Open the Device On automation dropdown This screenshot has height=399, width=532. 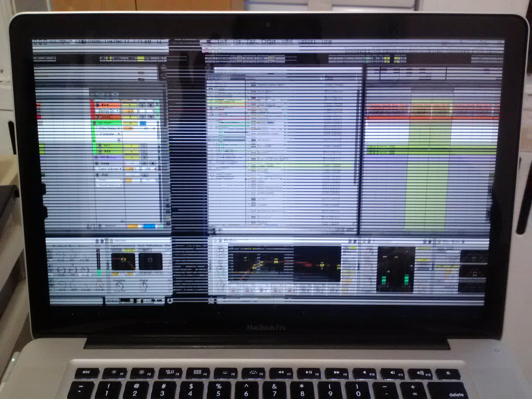coord(109,111)
